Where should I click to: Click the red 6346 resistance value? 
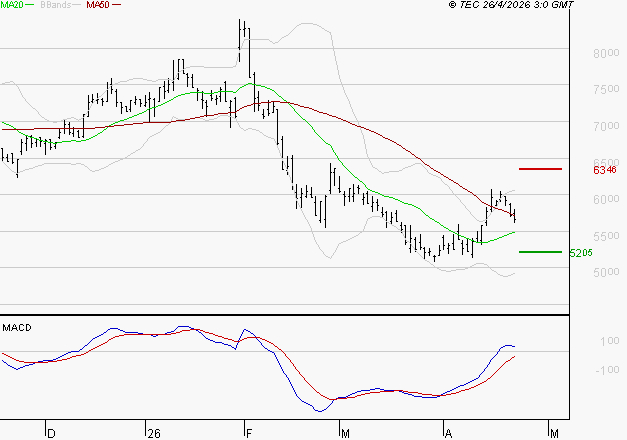point(605,170)
